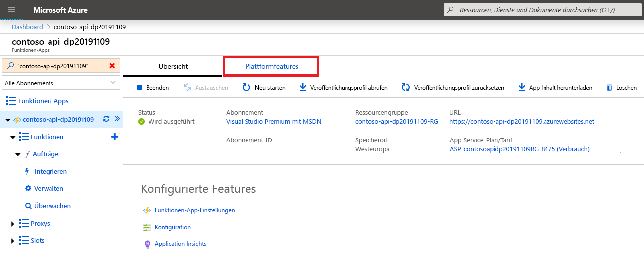644x277 pixels.
Task: Open the Alle Abonnements dropdown
Action: [61, 83]
